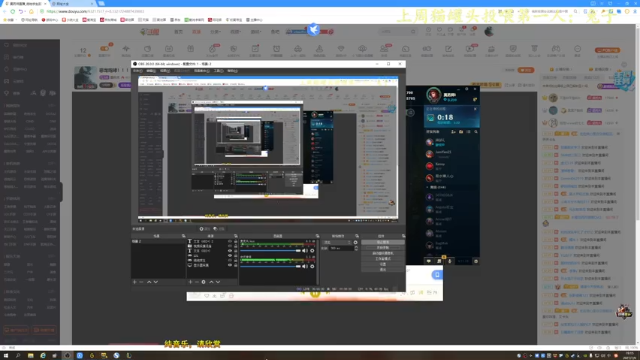Toggle visibility eye of first text source
The image size is (640, 360).
[230, 242]
